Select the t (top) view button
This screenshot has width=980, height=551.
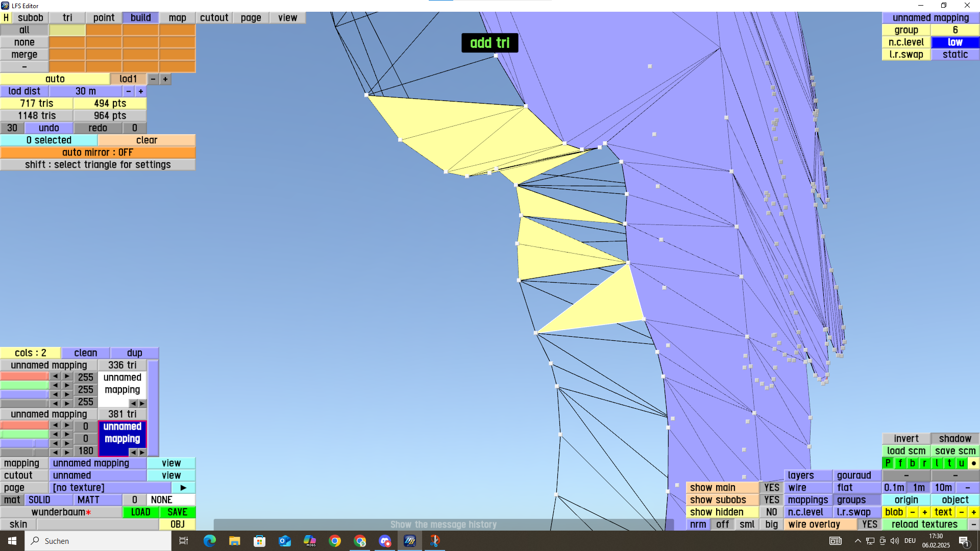point(949,463)
